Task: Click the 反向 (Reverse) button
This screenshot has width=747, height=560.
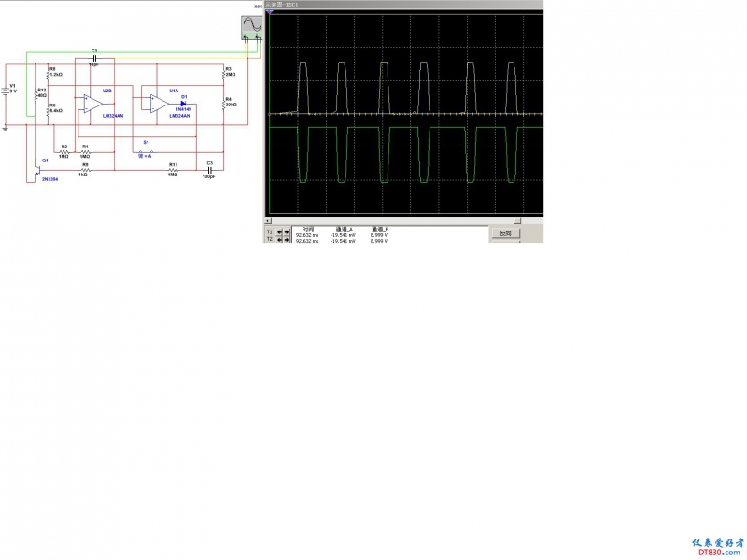Action: (x=505, y=233)
